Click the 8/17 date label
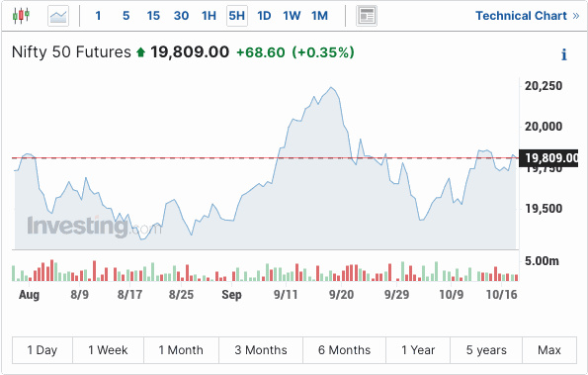 (129, 295)
